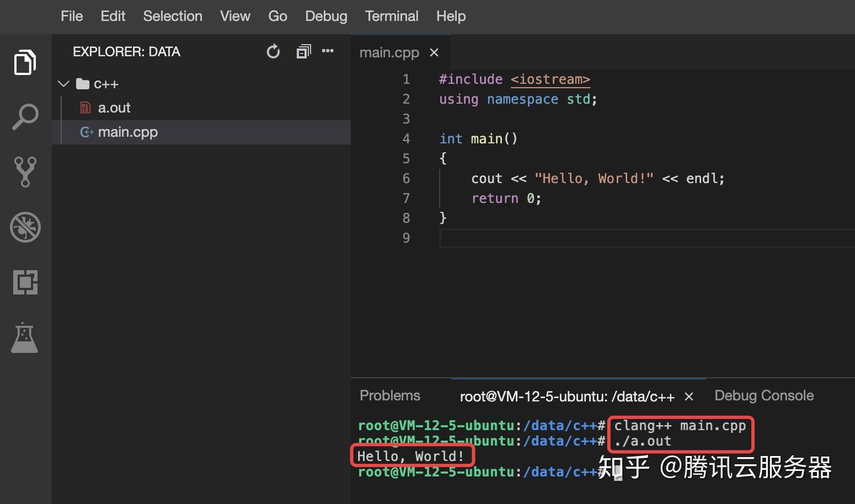Refresh the Explorer file list
This screenshot has height=504, width=855.
[273, 52]
